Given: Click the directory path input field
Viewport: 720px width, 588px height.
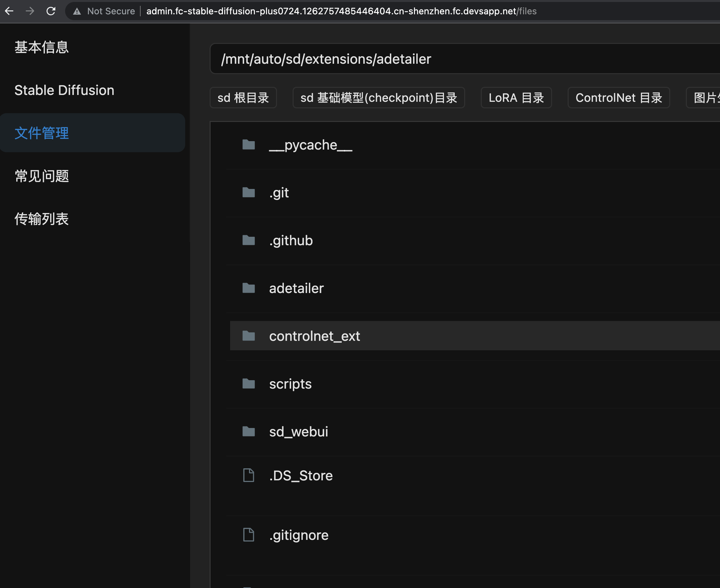Looking at the screenshot, I should coord(464,59).
